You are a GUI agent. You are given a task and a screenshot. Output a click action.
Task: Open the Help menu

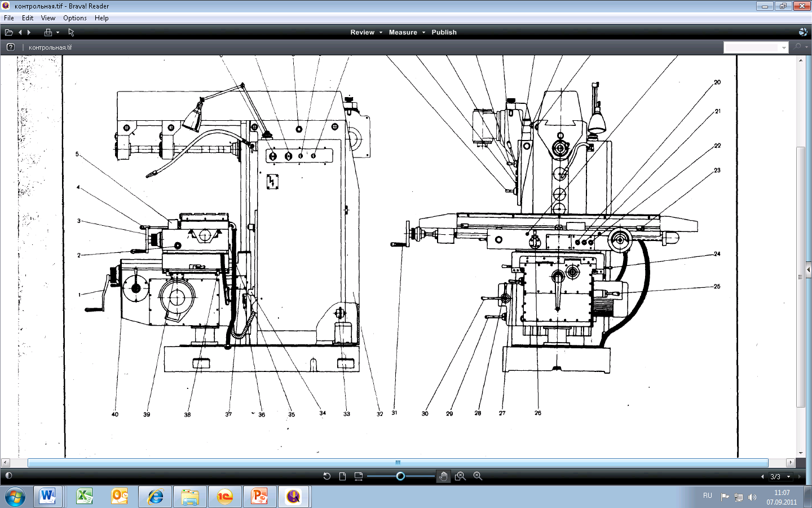[x=101, y=18]
